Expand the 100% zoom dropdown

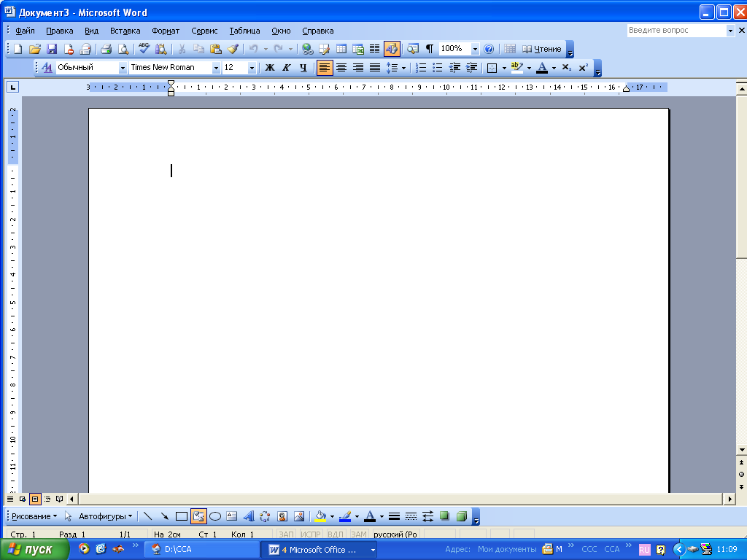coord(474,49)
